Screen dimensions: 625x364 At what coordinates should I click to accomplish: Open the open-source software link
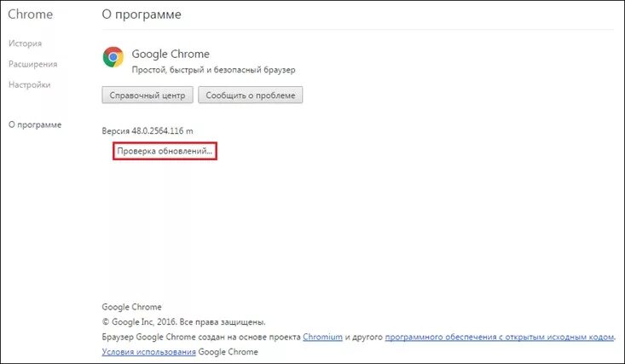pos(500,337)
